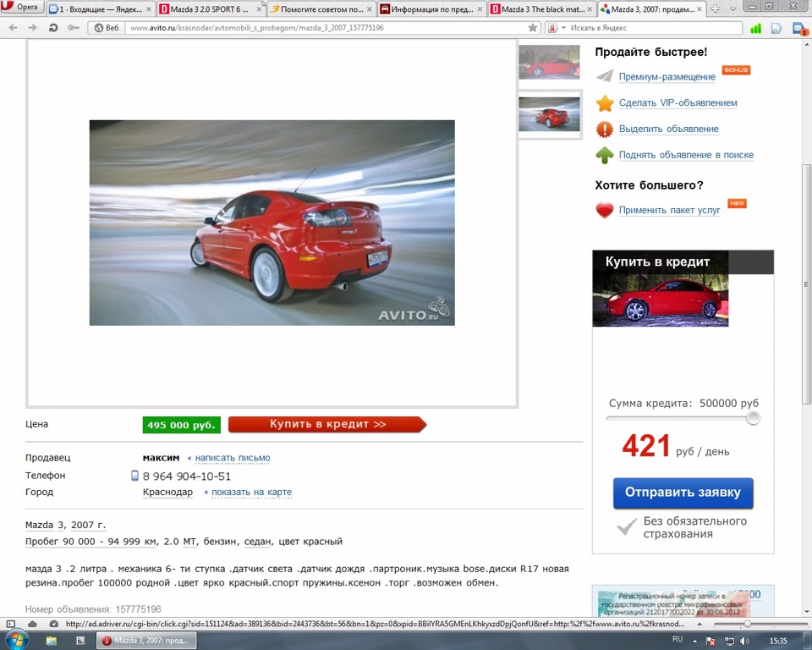Select the yellow star VIP-объявление icon

(603, 104)
